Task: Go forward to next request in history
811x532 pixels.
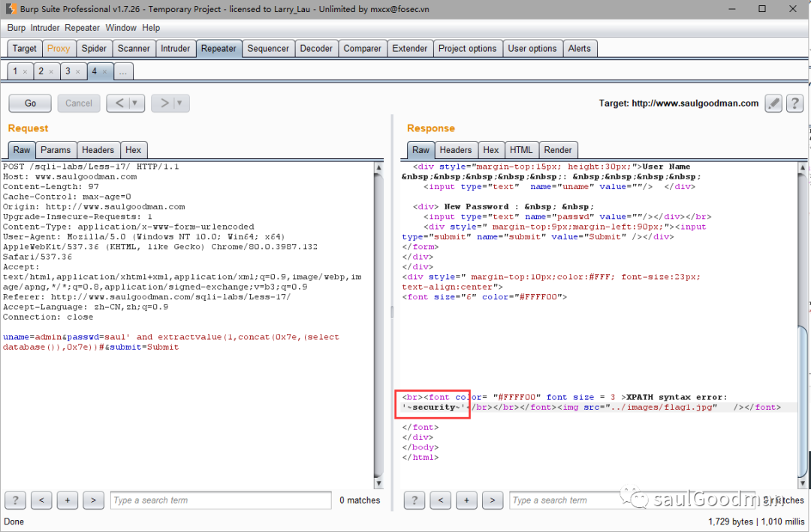Action: click(x=164, y=104)
